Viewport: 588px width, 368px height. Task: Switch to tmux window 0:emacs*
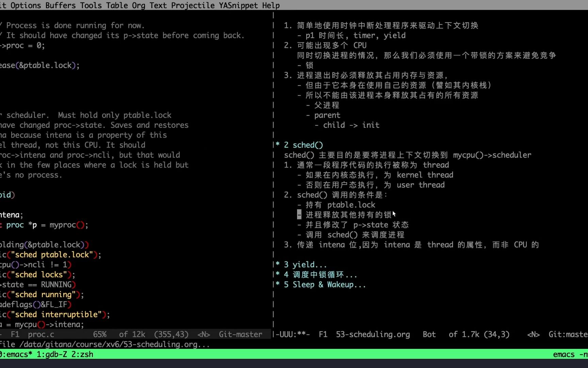(16, 354)
